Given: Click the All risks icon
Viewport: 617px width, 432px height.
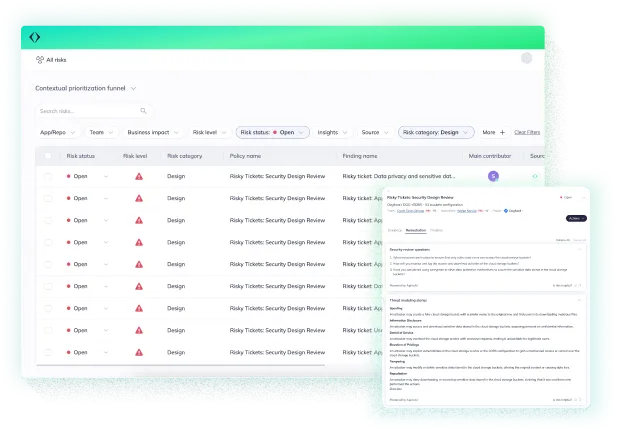Looking at the screenshot, I should point(40,60).
